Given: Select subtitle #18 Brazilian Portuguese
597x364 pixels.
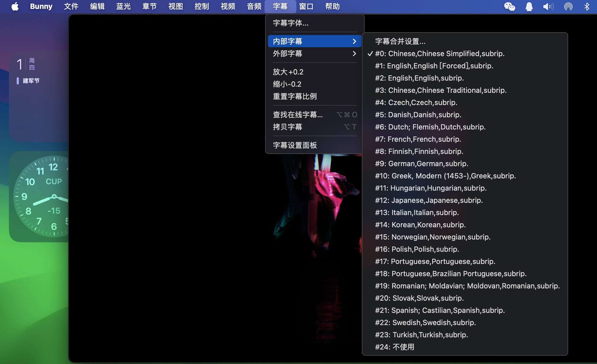Looking at the screenshot, I should 465,273.
